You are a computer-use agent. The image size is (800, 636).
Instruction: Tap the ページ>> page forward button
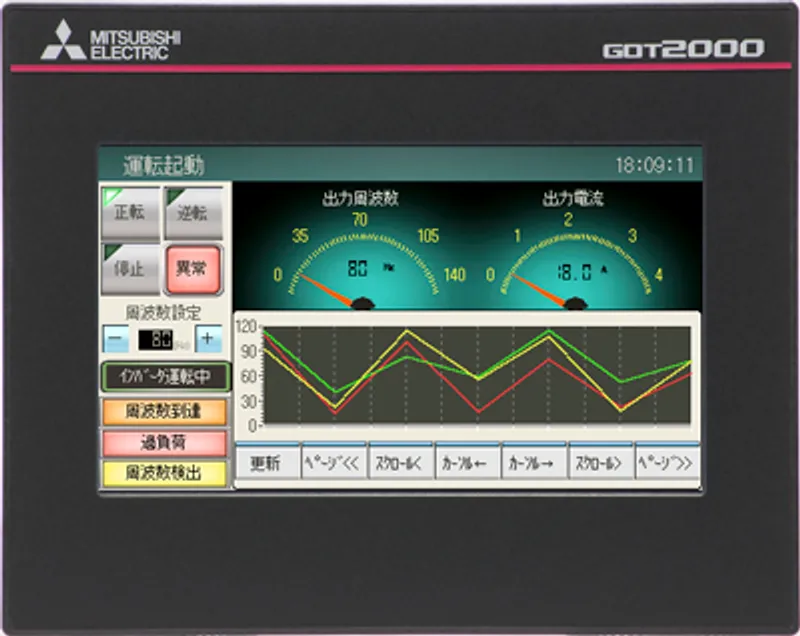pyautogui.click(x=667, y=462)
